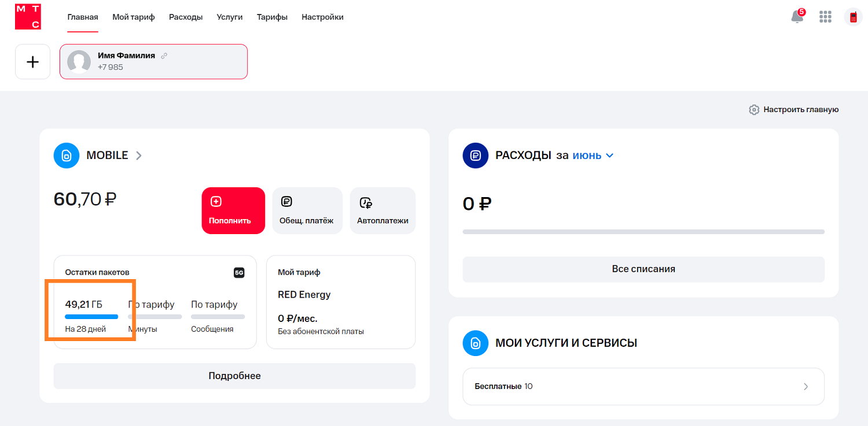Click the link icon beside Имя Фамилия
The width and height of the screenshot is (868, 426).
164,55
